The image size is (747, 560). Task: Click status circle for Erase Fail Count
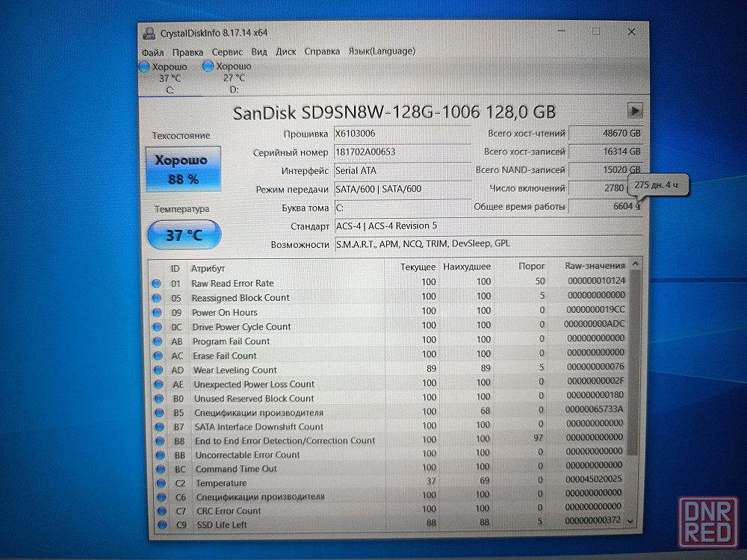coord(158,355)
